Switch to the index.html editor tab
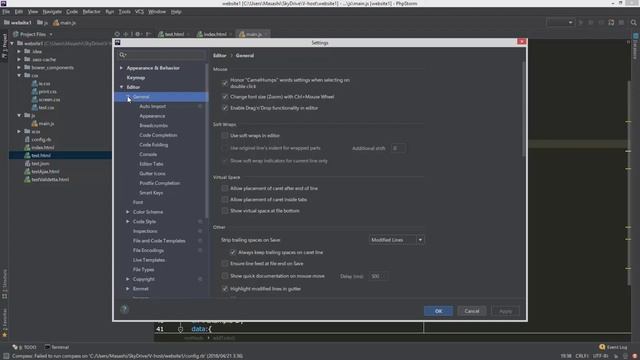 [215, 34]
